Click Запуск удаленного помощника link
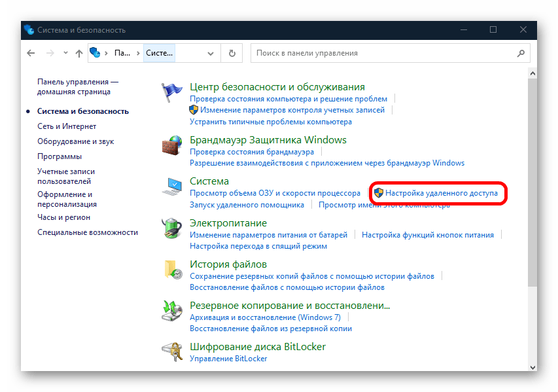 click(247, 205)
